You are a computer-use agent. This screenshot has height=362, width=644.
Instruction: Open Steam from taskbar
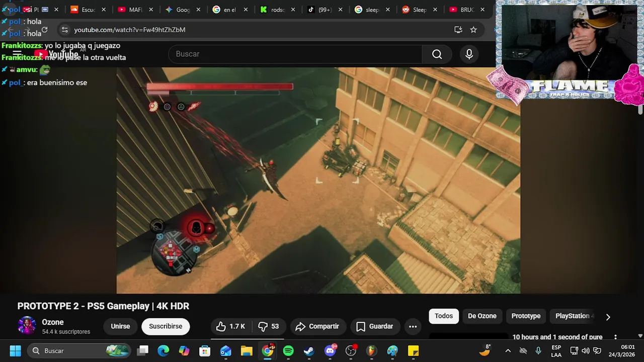(309, 350)
